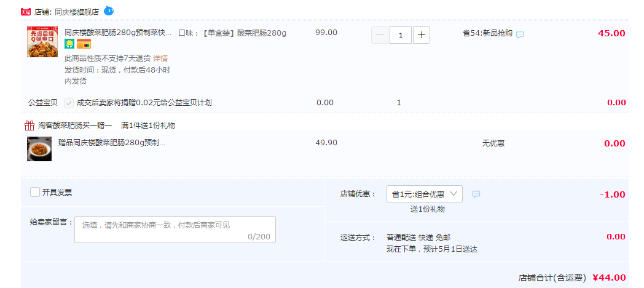Viewport: 644px width, 288px height.
Task: Increase quantity with the plus button
Action: [x=422, y=35]
